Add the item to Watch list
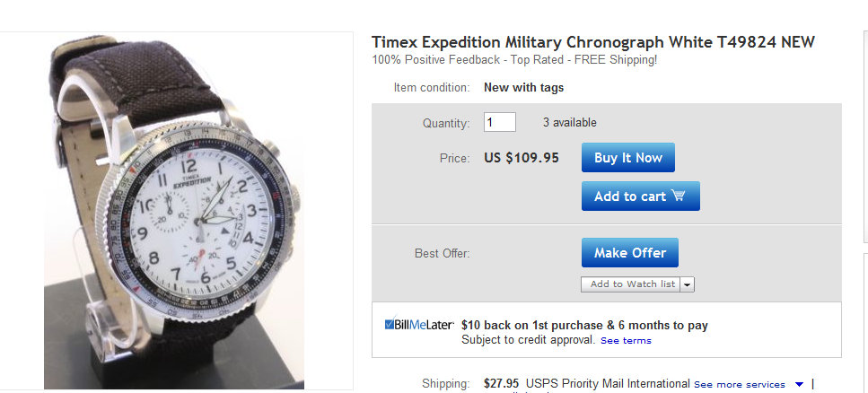Viewport: 868px width, 393px height. tap(629, 284)
